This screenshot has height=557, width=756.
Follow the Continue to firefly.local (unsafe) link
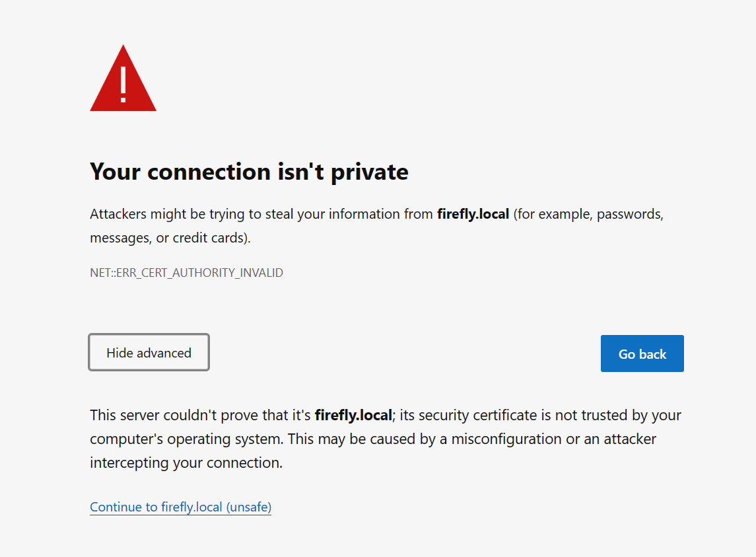click(x=180, y=507)
